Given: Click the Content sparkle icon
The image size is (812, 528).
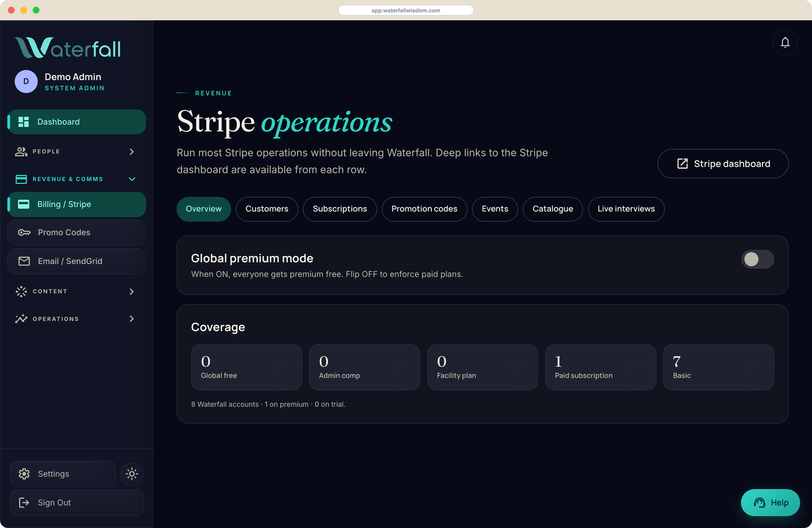Looking at the screenshot, I should (x=21, y=292).
